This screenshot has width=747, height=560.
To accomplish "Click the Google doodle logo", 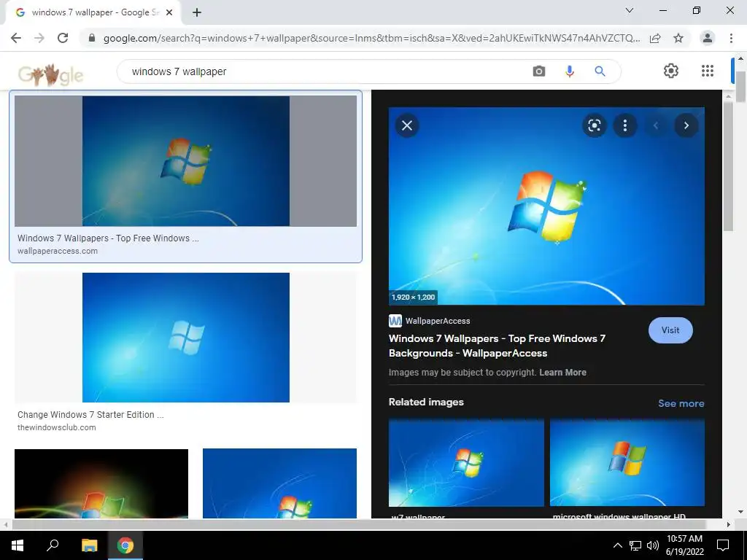I will point(50,75).
